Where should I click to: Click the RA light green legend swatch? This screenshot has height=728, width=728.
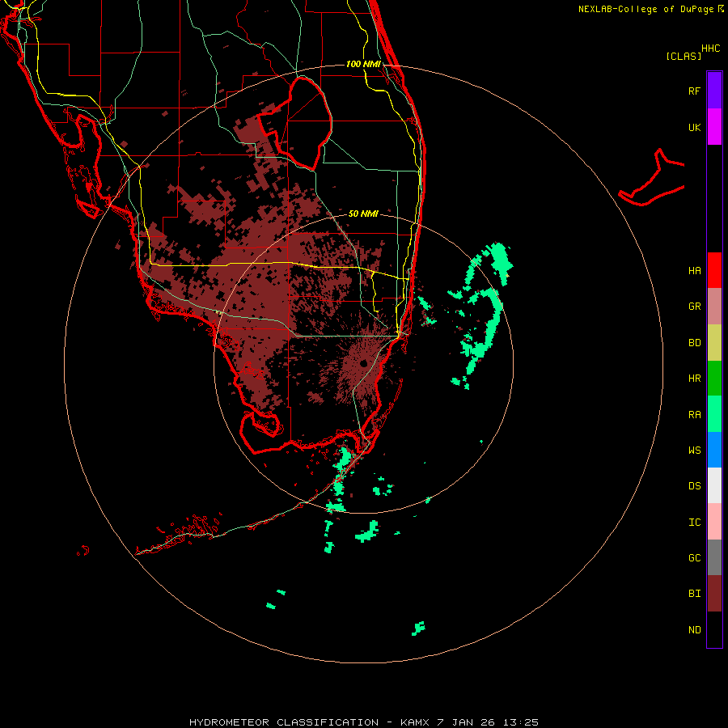tap(714, 414)
